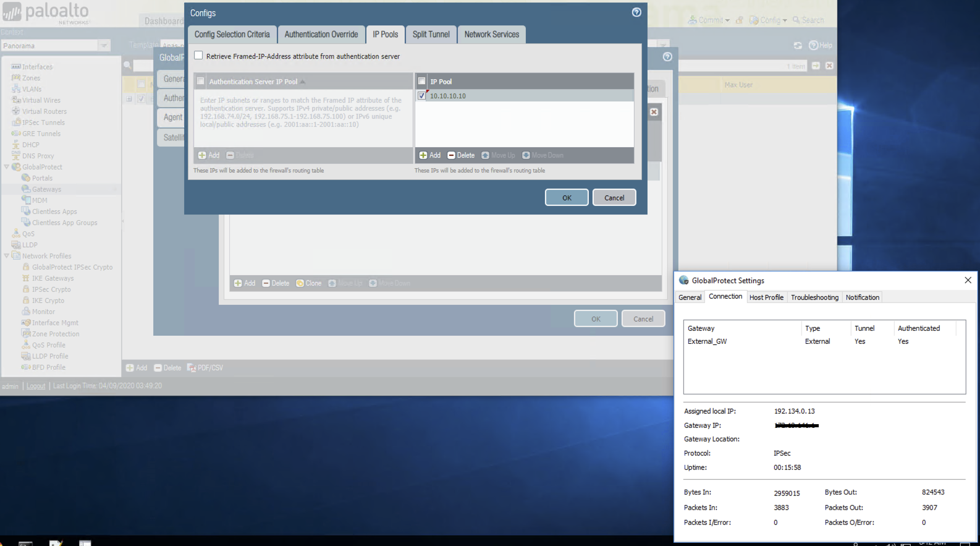This screenshot has height=546, width=980.
Task: Click the Configs dialog help icon
Action: (636, 12)
